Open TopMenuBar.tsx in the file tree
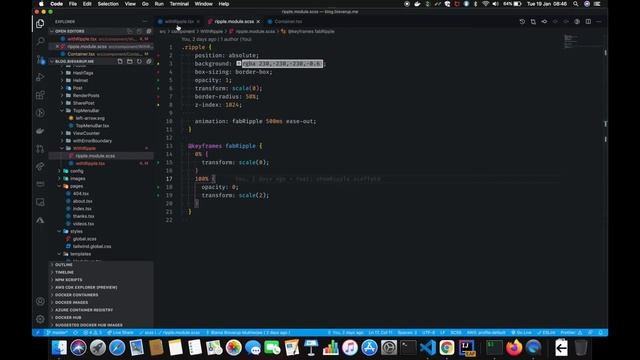The width and height of the screenshot is (640, 360). pos(92,126)
